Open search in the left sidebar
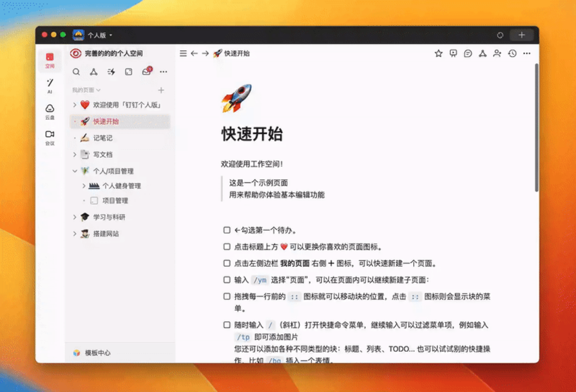This screenshot has height=392, width=576. tap(76, 71)
